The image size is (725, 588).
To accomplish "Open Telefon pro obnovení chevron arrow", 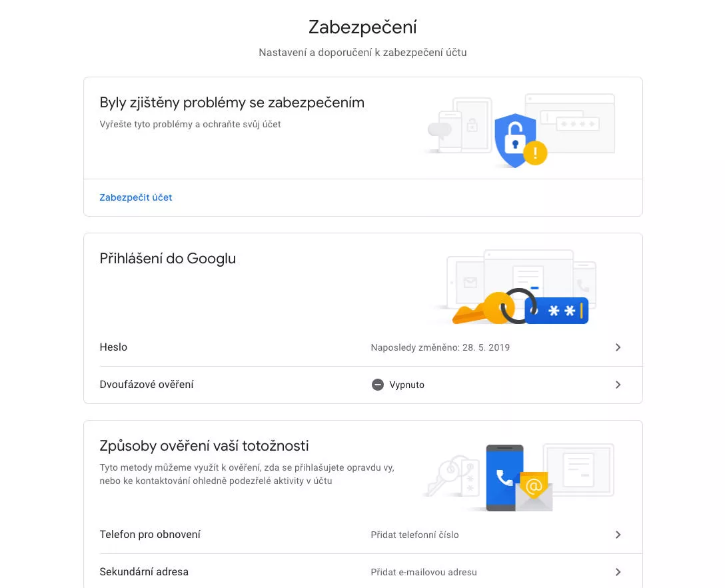I will click(618, 535).
